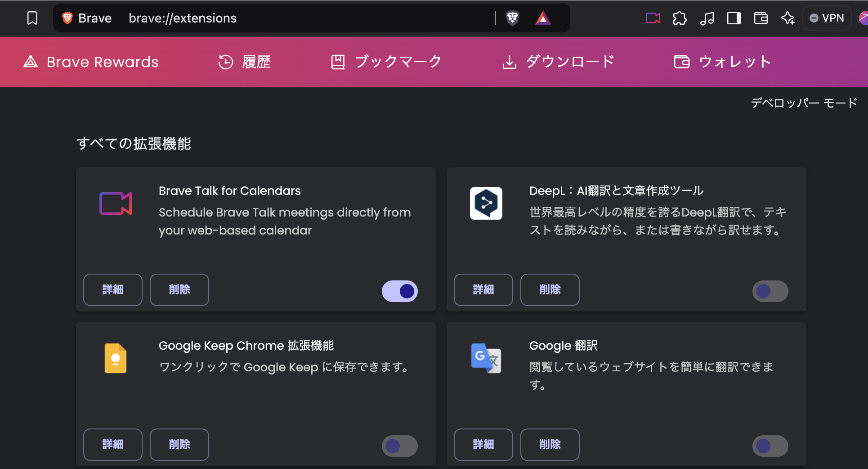The width and height of the screenshot is (868, 469).
Task: Click 詳細 for DeepL extension
Action: (483, 290)
